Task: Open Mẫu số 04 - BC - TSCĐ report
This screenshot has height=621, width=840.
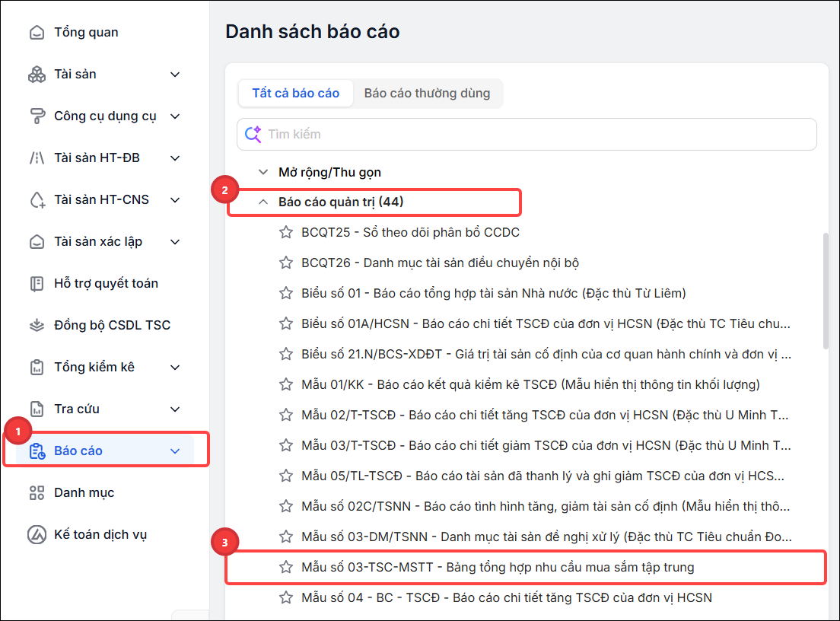Action: point(507,597)
